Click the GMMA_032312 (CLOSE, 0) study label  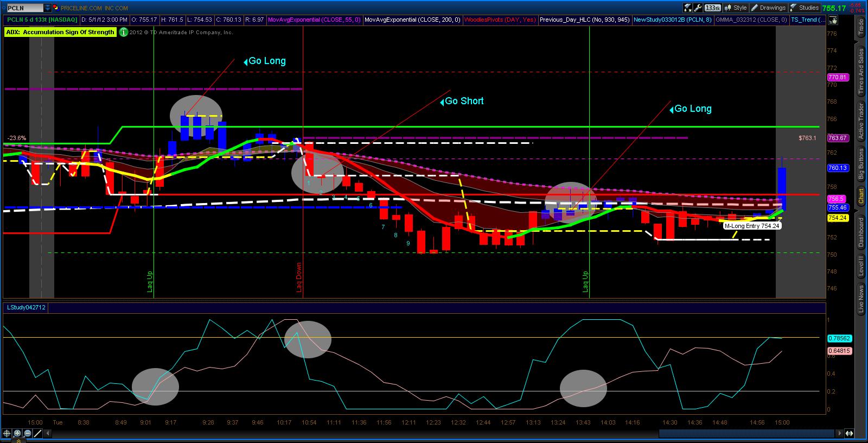(x=751, y=20)
